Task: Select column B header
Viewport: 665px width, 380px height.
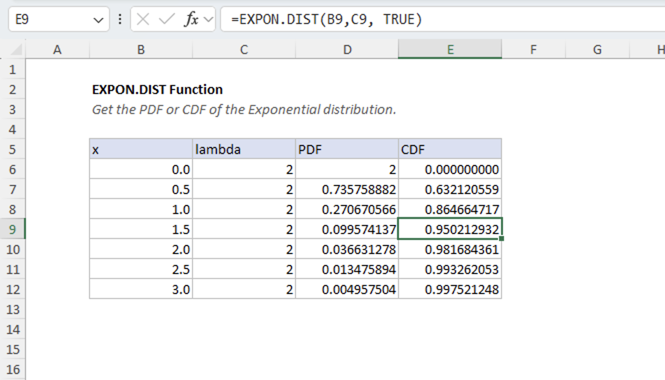Action: click(x=141, y=50)
